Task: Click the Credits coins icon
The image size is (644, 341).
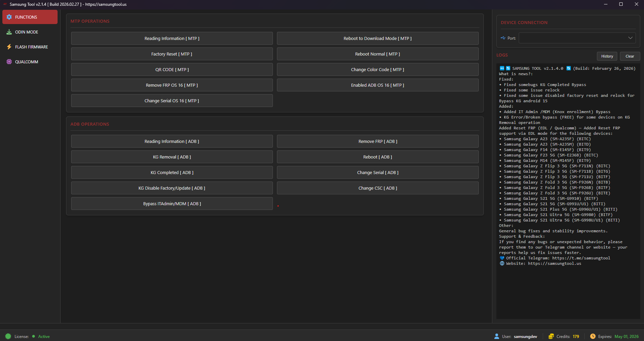Action: click(x=551, y=336)
